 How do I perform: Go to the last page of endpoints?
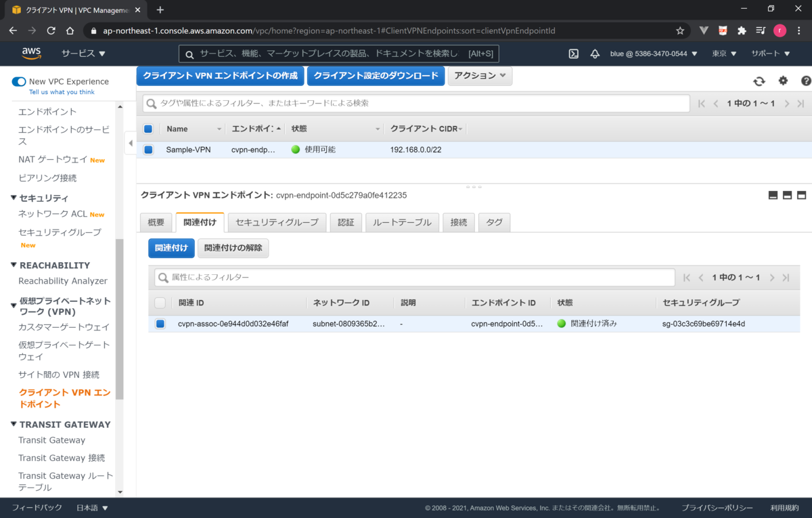click(800, 104)
